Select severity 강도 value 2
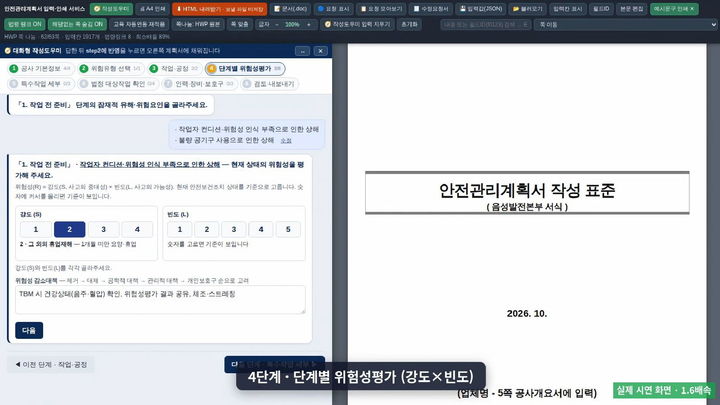The width and height of the screenshot is (720, 405). [69, 229]
